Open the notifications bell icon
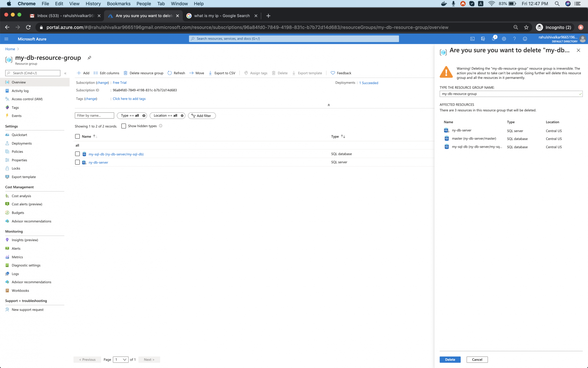Viewport: 588px width, 368px height. pos(493,39)
